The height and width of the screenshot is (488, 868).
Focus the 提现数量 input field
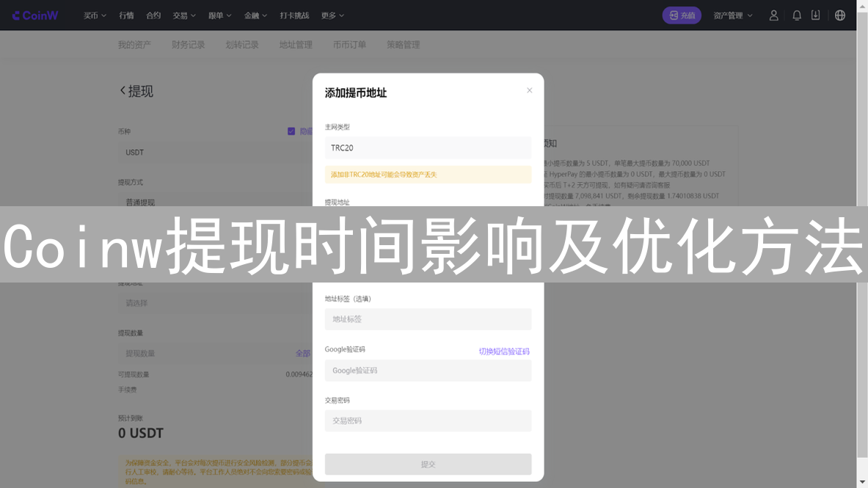(x=215, y=354)
